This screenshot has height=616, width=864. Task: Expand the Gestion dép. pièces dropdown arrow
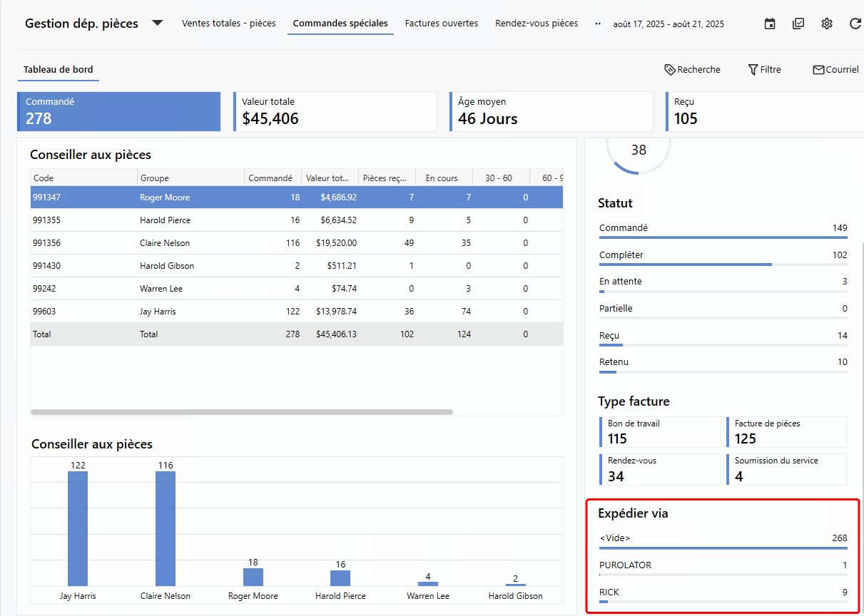click(x=158, y=23)
